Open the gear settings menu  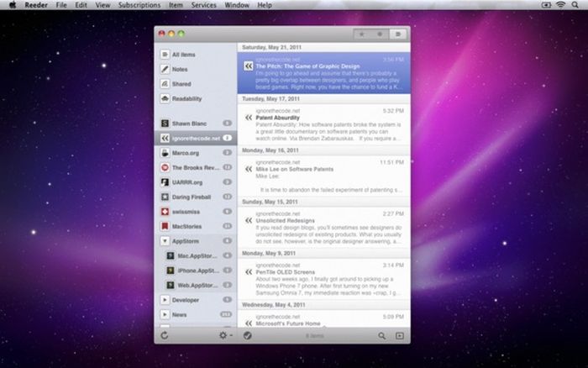[225, 335]
